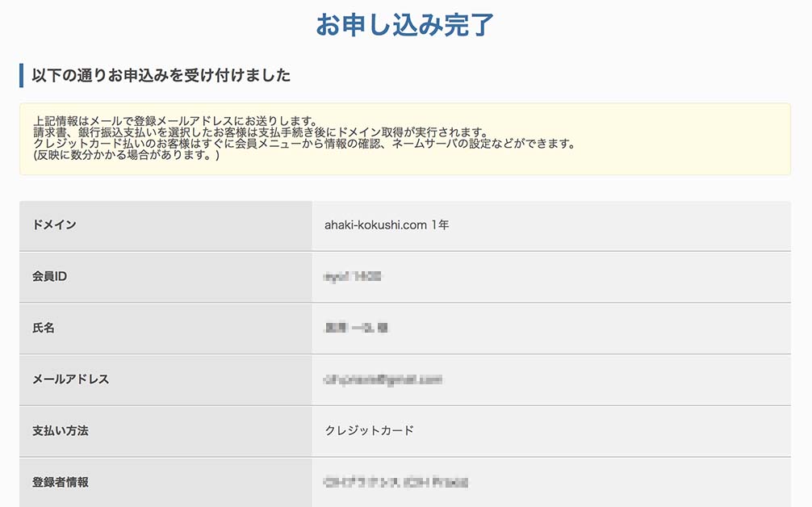Click the 会員ID row label
The image size is (812, 507).
pyautogui.click(x=49, y=277)
